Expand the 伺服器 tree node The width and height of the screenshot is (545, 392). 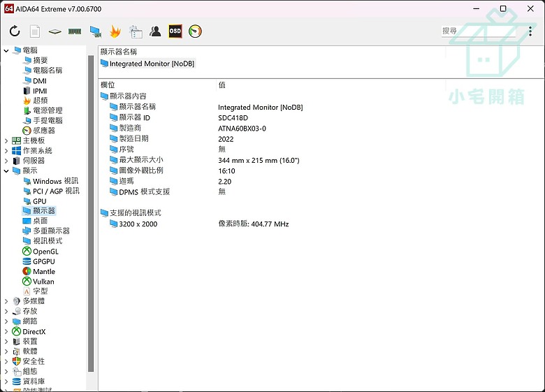(6, 161)
